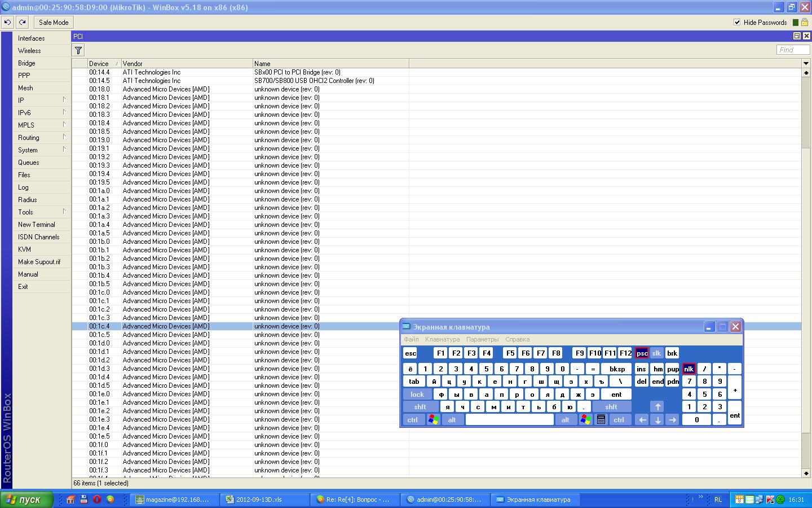Click the green load indicator square
Screen dimensions: 812x508
795,23
